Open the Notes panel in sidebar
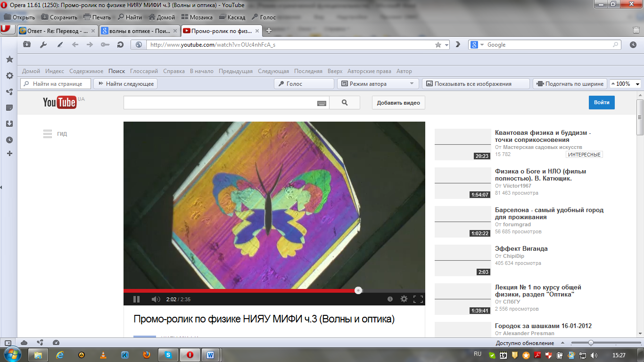Screen dimensions: 644x362 9,108
